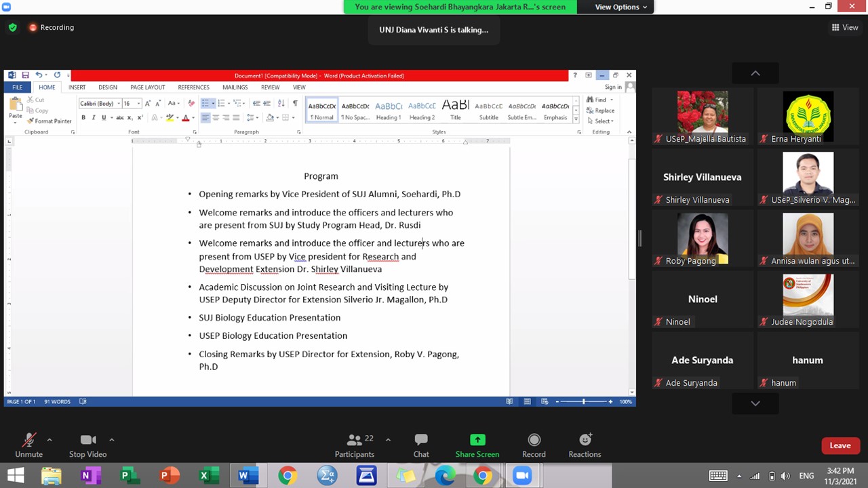Toggle Subscript formatting

[130, 118]
